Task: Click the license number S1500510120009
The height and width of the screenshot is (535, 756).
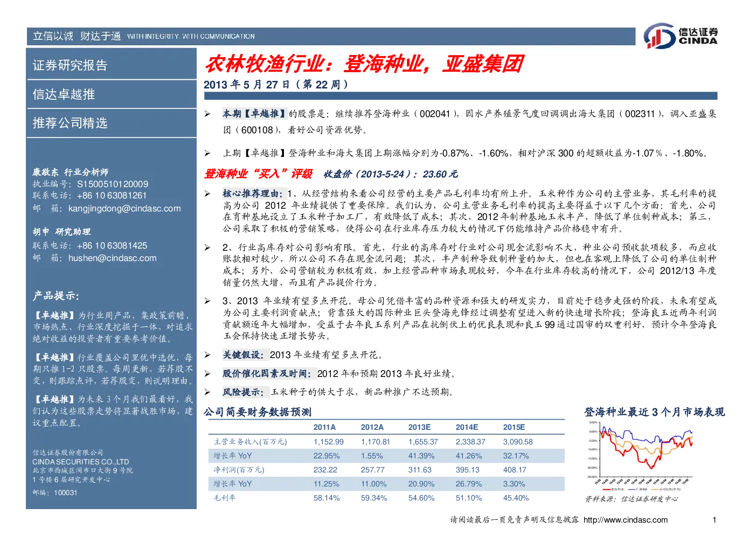Action: (x=113, y=184)
